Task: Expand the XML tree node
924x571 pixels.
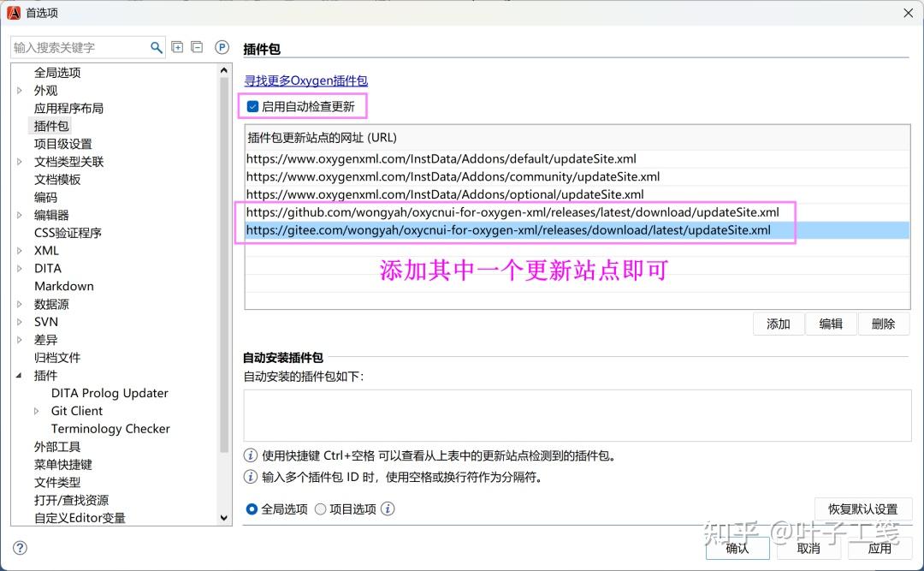Action: tap(20, 251)
